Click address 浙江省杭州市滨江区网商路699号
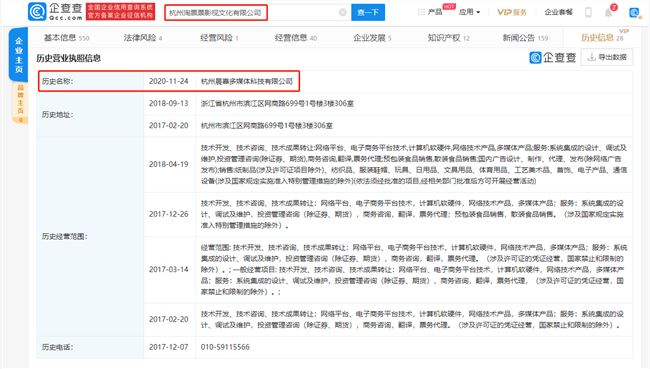This screenshot has height=369, width=650. (x=277, y=103)
